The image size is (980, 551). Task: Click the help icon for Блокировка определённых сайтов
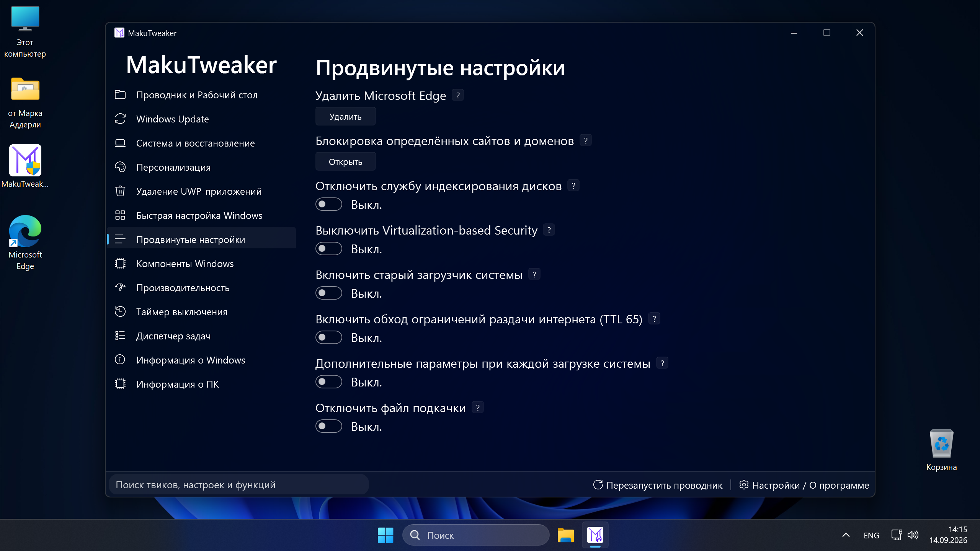[586, 140]
